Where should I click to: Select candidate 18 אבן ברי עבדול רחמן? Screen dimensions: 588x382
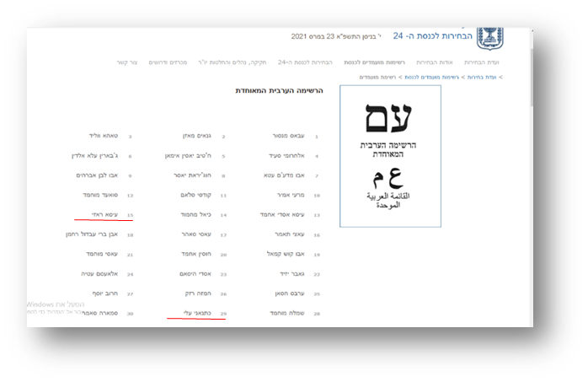click(x=92, y=234)
